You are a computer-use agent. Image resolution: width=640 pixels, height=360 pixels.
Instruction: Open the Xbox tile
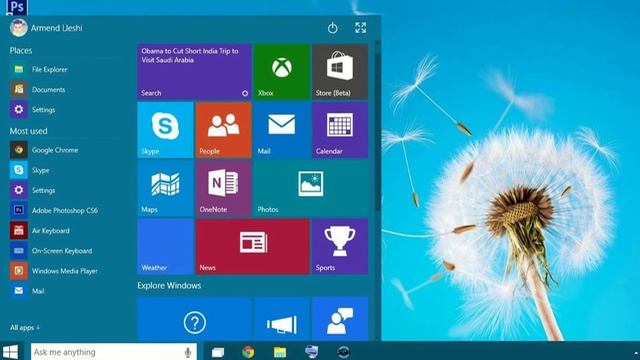pyautogui.click(x=282, y=72)
